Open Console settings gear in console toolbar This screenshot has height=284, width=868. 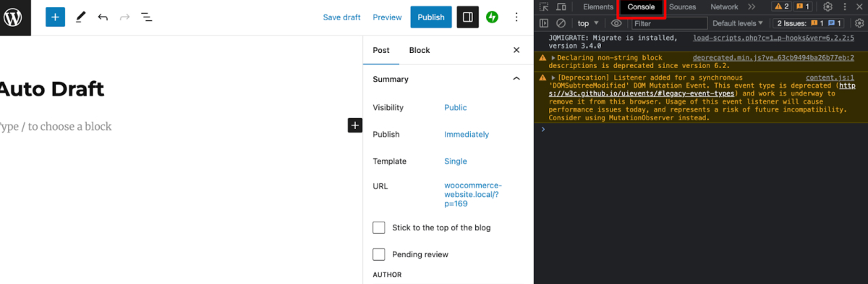click(x=859, y=23)
